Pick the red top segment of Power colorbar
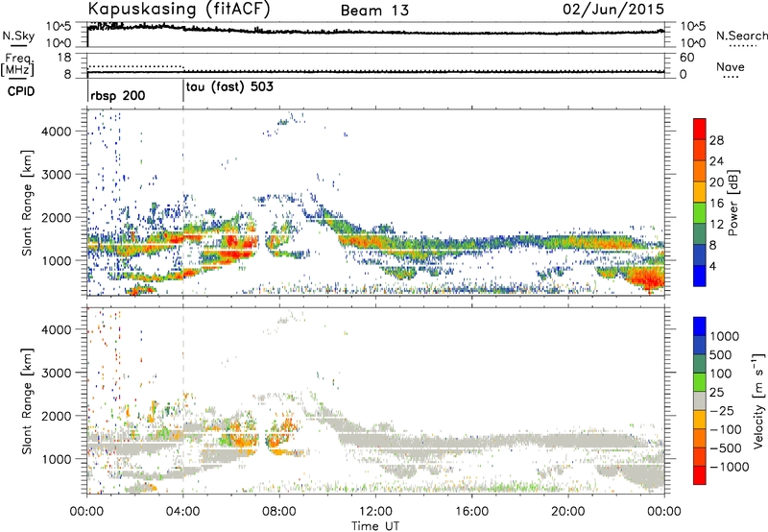 tap(700, 130)
